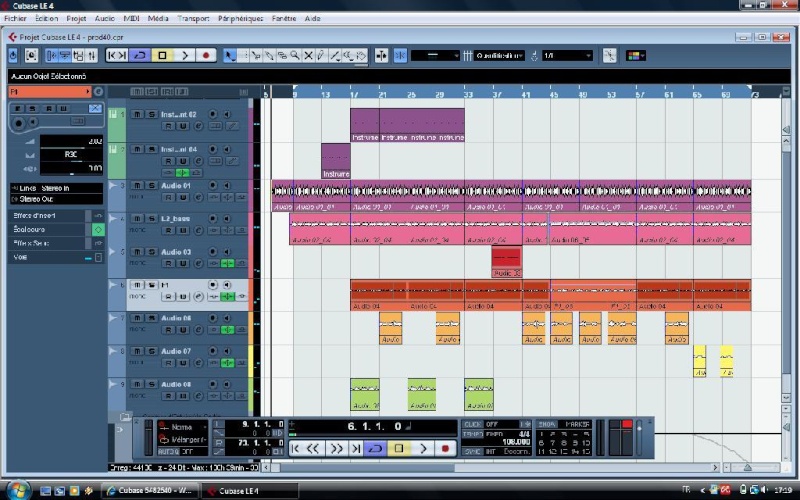Toggle Autoscroll button in toolbar
Image resolution: width=800 pixels, height=500 pixels.
point(381,55)
